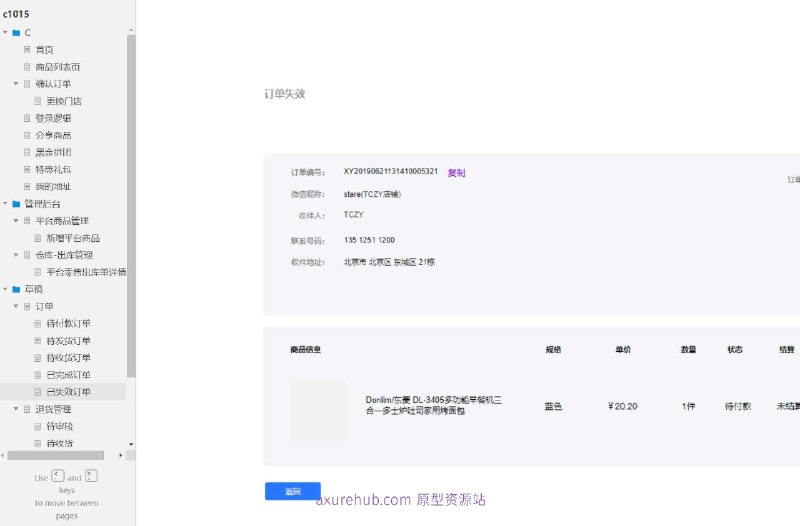Open the 分享商品 page
This screenshot has height=526, width=800.
point(53,135)
